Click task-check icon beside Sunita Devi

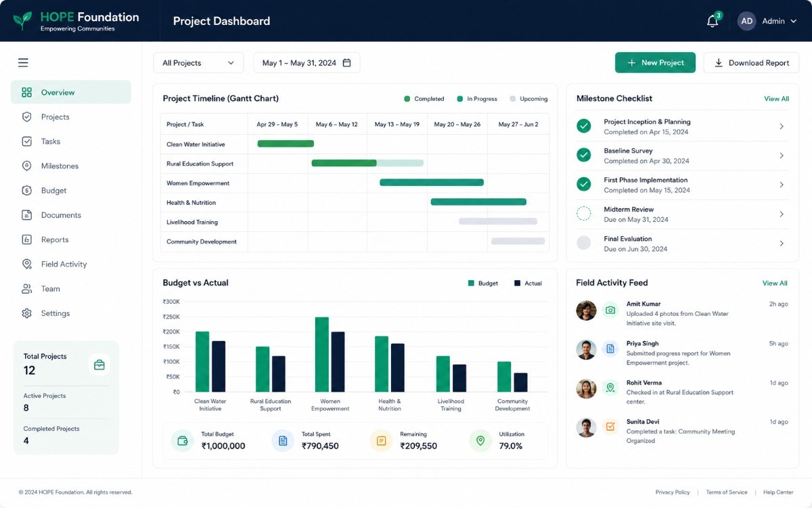tap(610, 427)
